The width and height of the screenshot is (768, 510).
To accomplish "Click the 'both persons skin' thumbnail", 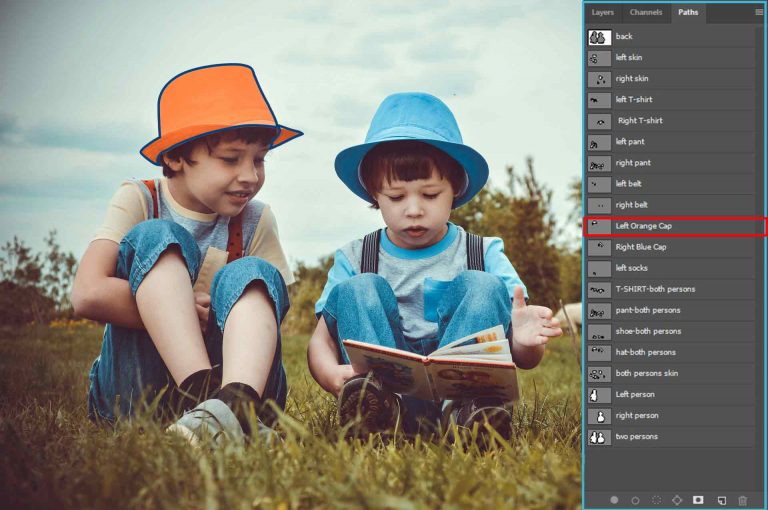I will (599, 374).
